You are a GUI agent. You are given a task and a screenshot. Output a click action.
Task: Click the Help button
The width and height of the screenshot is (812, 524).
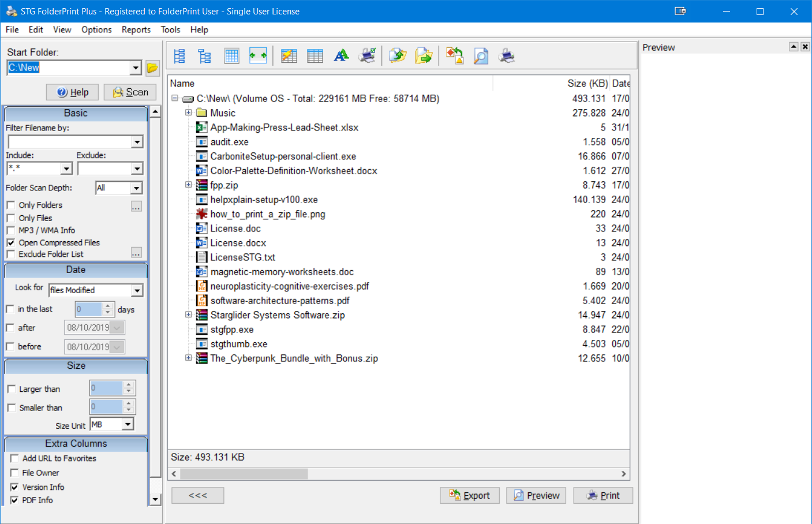72,92
